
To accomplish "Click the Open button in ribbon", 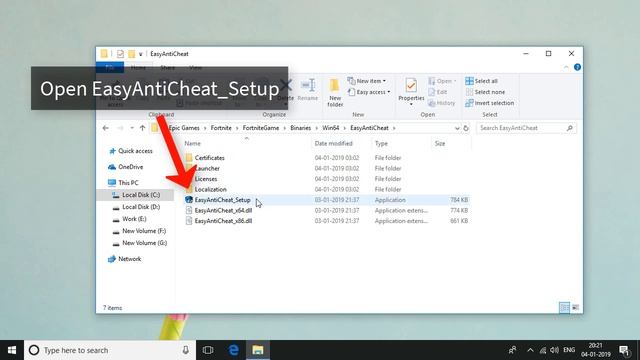I will [x=442, y=81].
